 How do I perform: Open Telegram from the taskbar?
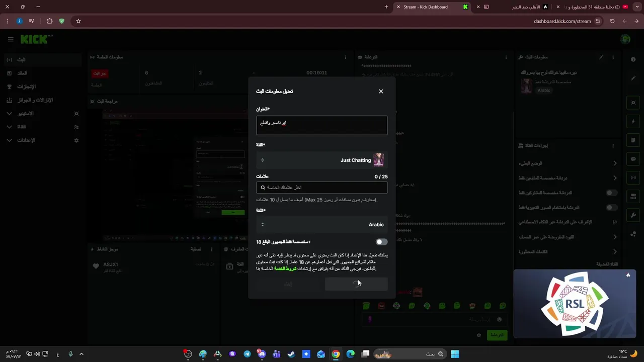click(x=247, y=354)
